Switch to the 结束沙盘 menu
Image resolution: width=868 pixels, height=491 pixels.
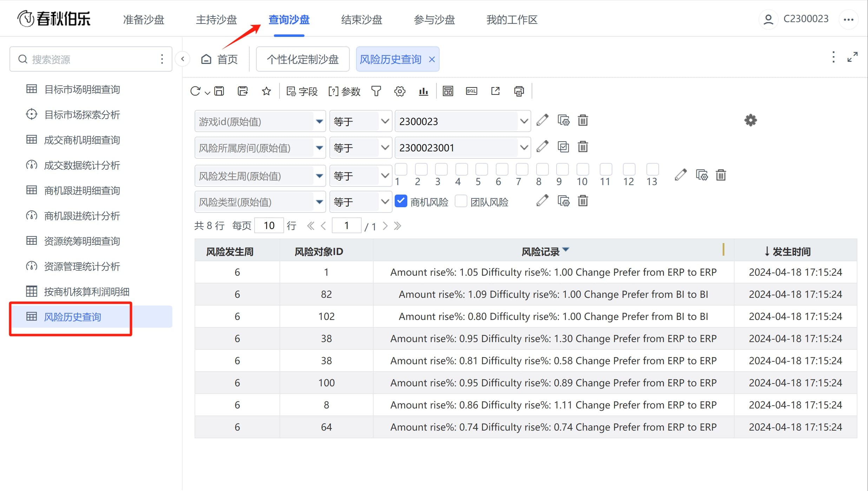tap(362, 20)
